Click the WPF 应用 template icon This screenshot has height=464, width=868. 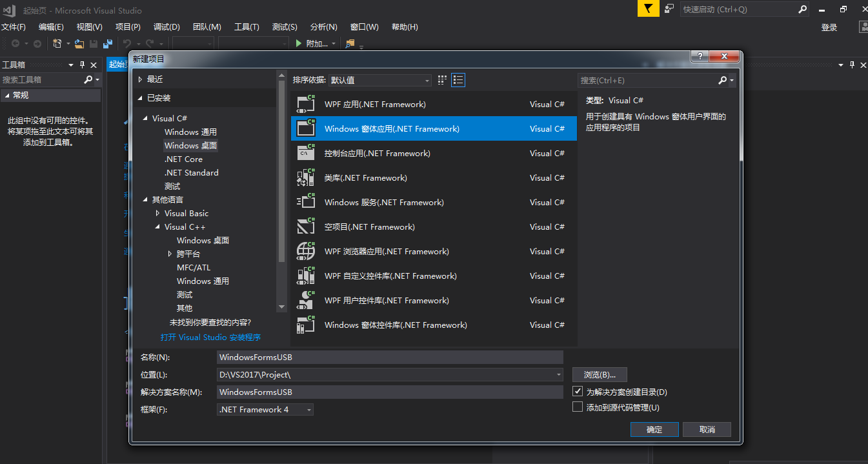(306, 104)
